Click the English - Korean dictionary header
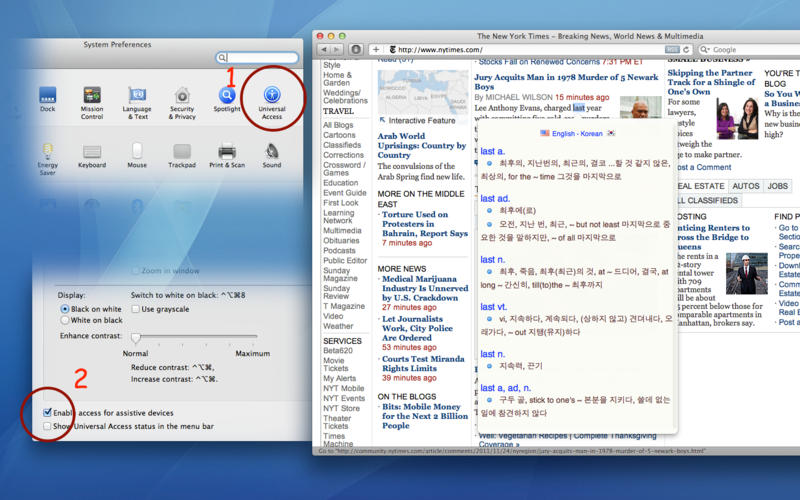 coord(577,133)
